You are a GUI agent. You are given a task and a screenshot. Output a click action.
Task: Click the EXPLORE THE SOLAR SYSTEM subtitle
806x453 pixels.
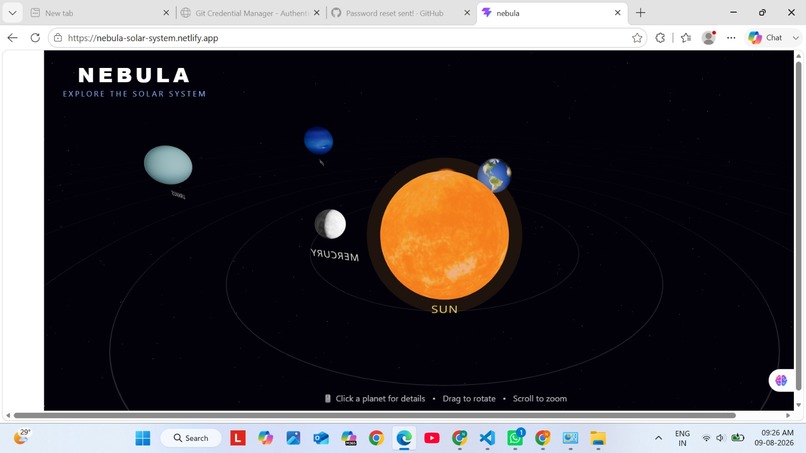134,94
